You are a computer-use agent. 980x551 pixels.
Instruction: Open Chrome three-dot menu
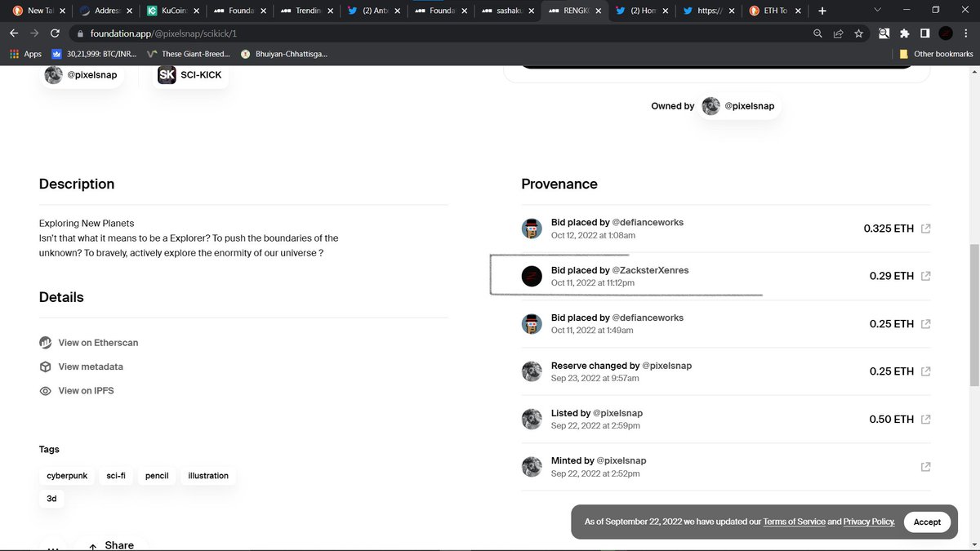966,33
